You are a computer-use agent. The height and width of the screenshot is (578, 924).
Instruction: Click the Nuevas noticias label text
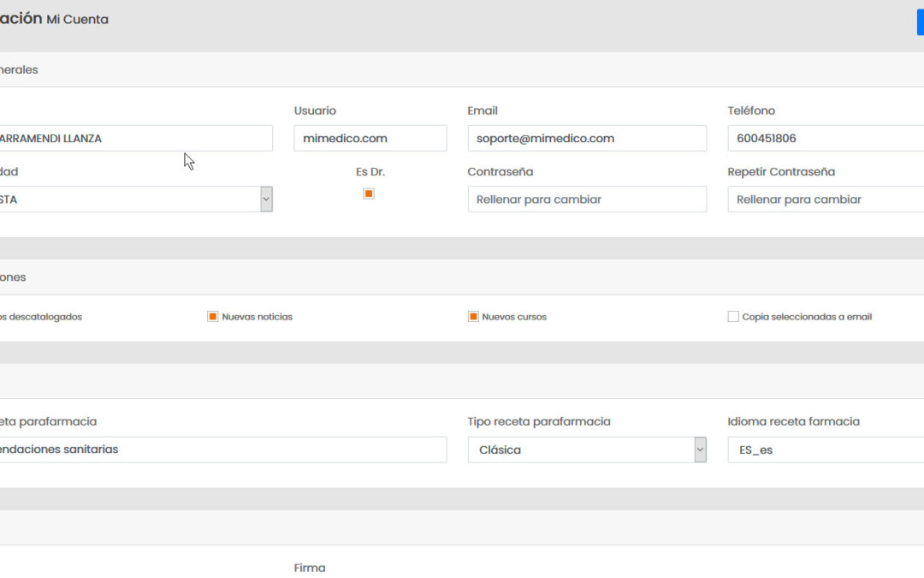257,317
